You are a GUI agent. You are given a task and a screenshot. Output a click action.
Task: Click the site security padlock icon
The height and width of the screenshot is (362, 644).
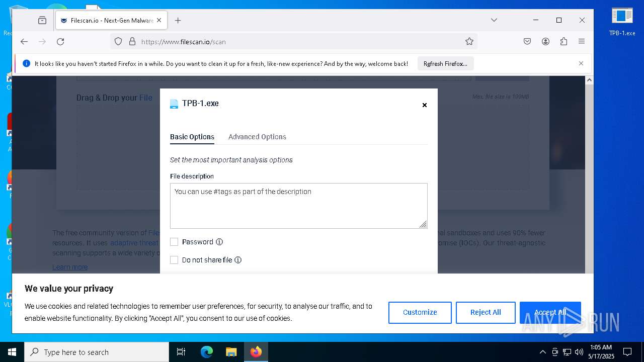click(132, 42)
